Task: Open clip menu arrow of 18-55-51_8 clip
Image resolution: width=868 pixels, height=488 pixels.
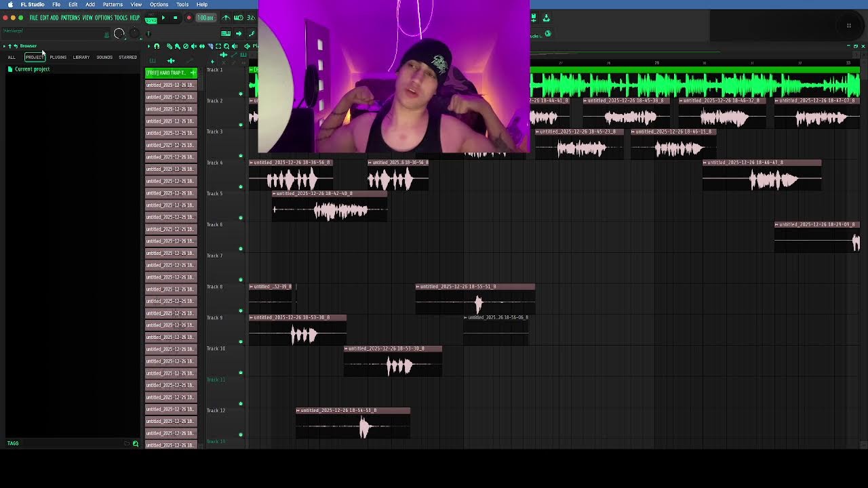Action: pyautogui.click(x=418, y=286)
